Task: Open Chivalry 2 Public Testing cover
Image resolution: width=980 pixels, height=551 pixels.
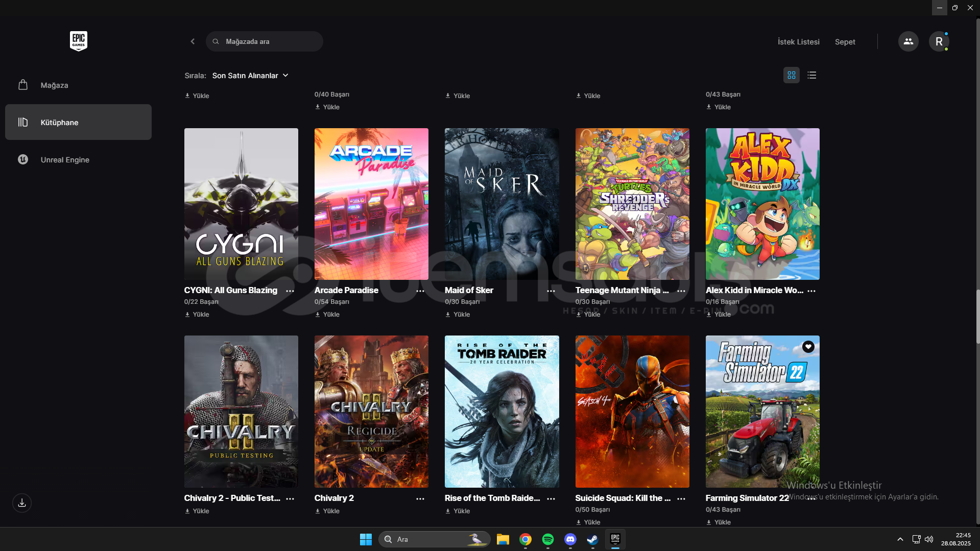Action: (x=241, y=412)
